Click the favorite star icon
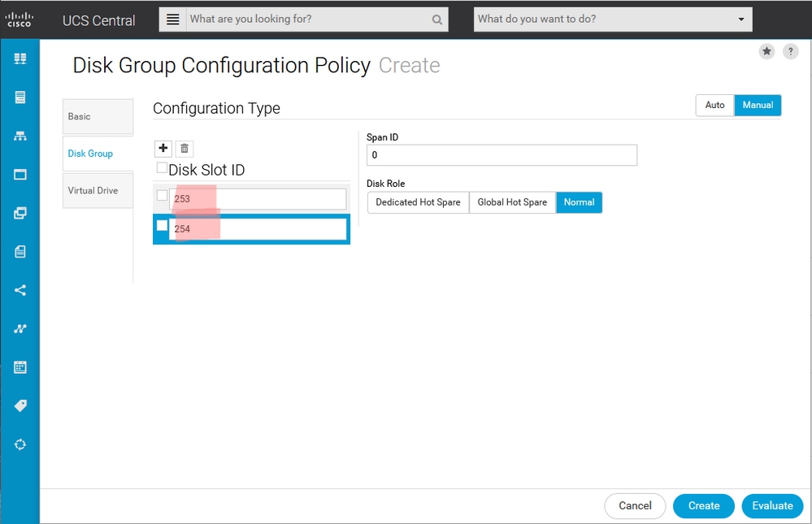The width and height of the screenshot is (812, 524). coord(767,51)
